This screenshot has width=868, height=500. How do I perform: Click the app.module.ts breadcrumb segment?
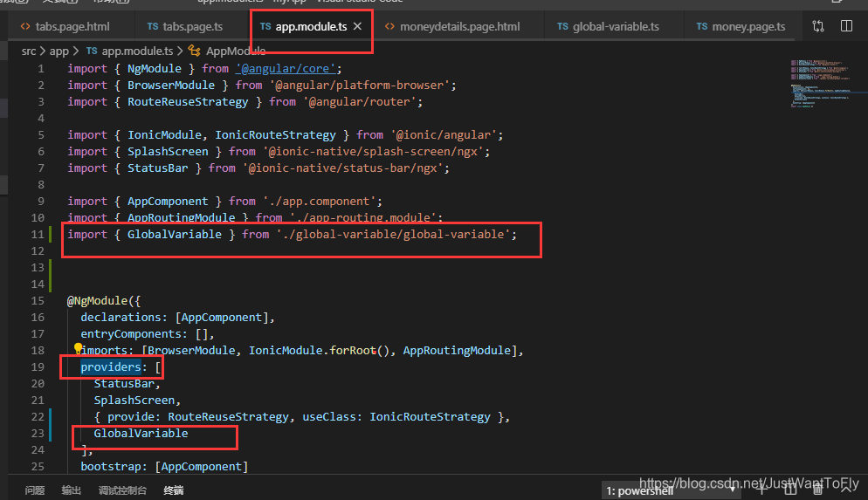(130, 51)
